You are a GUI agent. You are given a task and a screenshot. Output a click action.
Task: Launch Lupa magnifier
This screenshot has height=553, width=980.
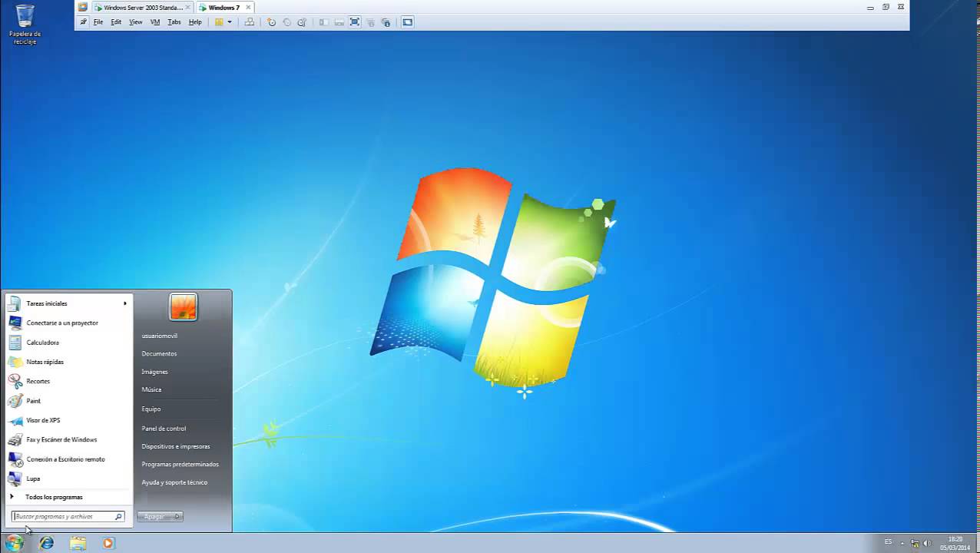(68, 478)
